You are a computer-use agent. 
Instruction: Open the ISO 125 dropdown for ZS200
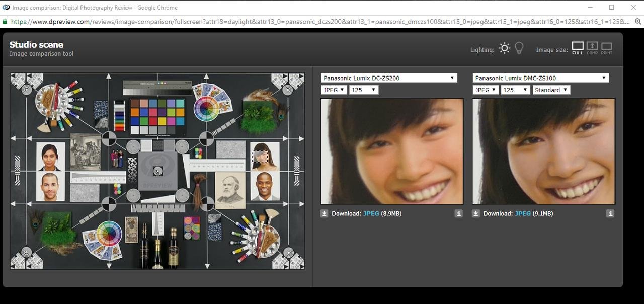(363, 90)
